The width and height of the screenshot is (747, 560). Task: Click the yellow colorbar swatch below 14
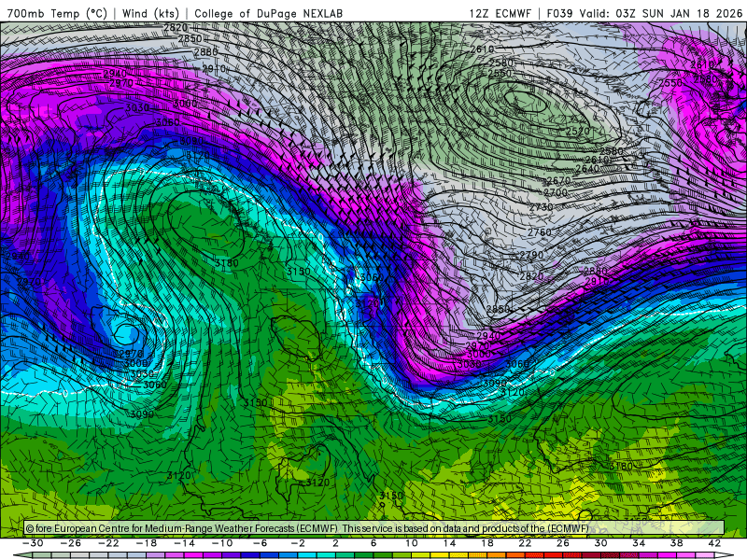pos(440,555)
